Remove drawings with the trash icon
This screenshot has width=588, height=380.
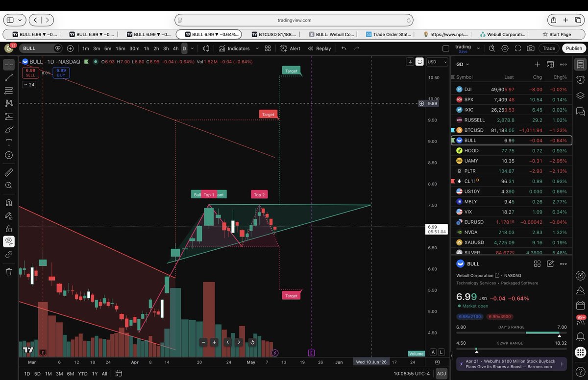[9, 272]
